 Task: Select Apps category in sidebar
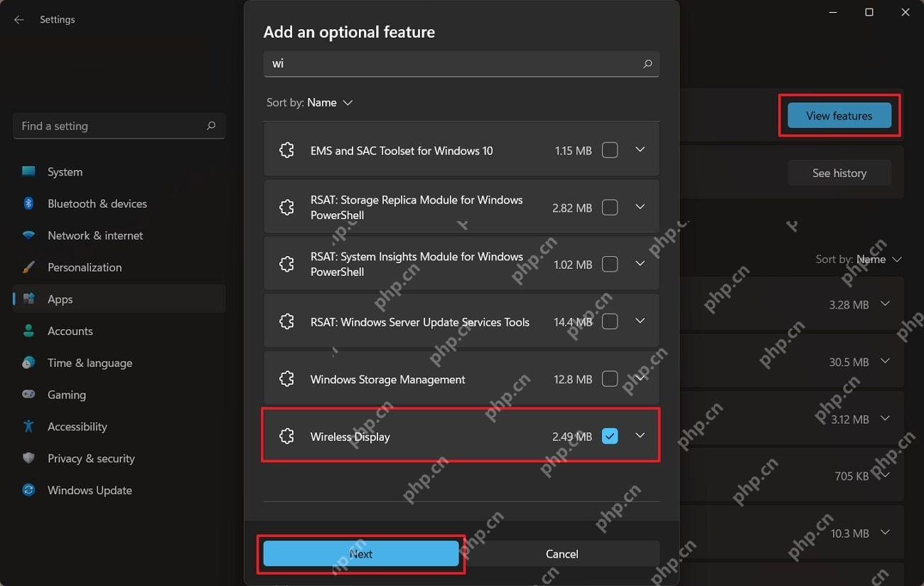point(119,299)
